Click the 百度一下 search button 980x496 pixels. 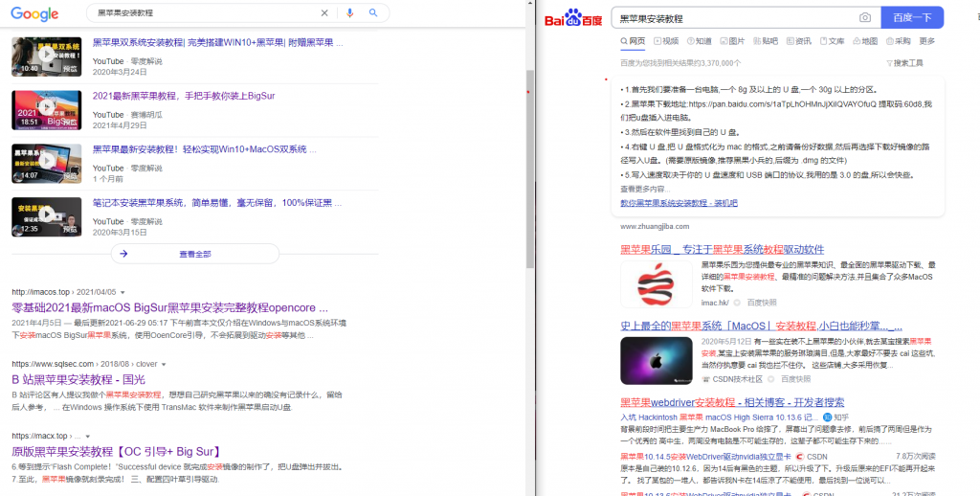[x=912, y=17]
